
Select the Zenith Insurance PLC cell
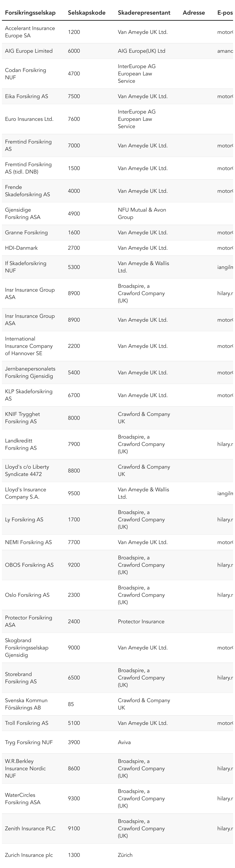click(30, 829)
